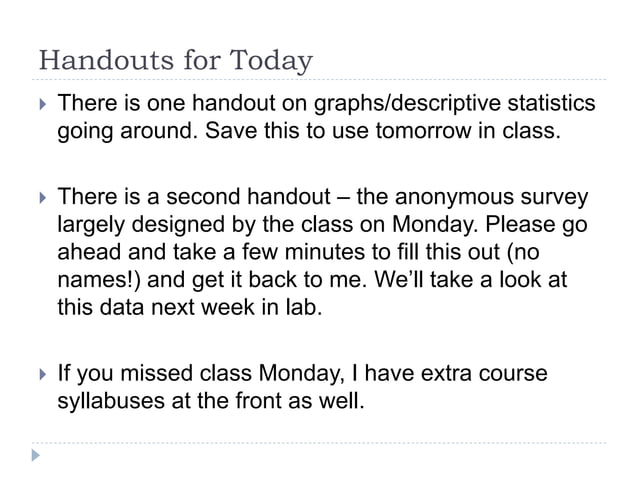
Task: Click the text this data next week in lab
Action: click(x=190, y=307)
